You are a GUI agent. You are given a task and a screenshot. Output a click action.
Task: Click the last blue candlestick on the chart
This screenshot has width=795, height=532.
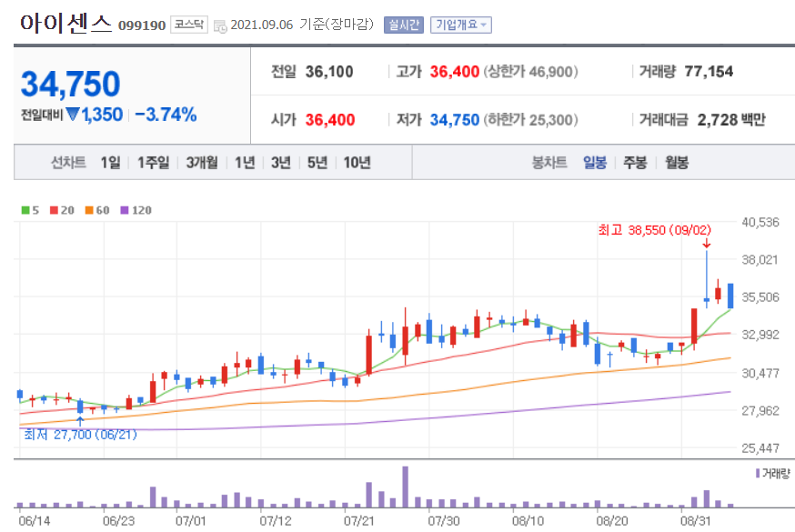(730, 296)
